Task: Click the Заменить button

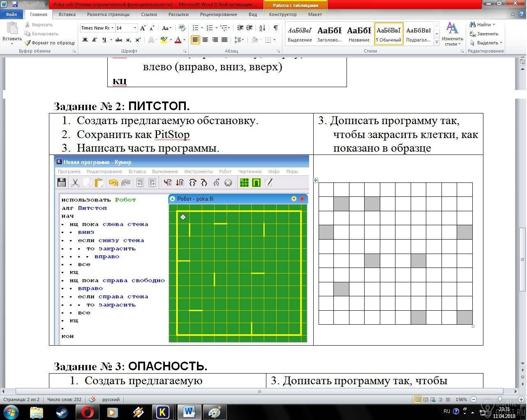Action: click(484, 34)
